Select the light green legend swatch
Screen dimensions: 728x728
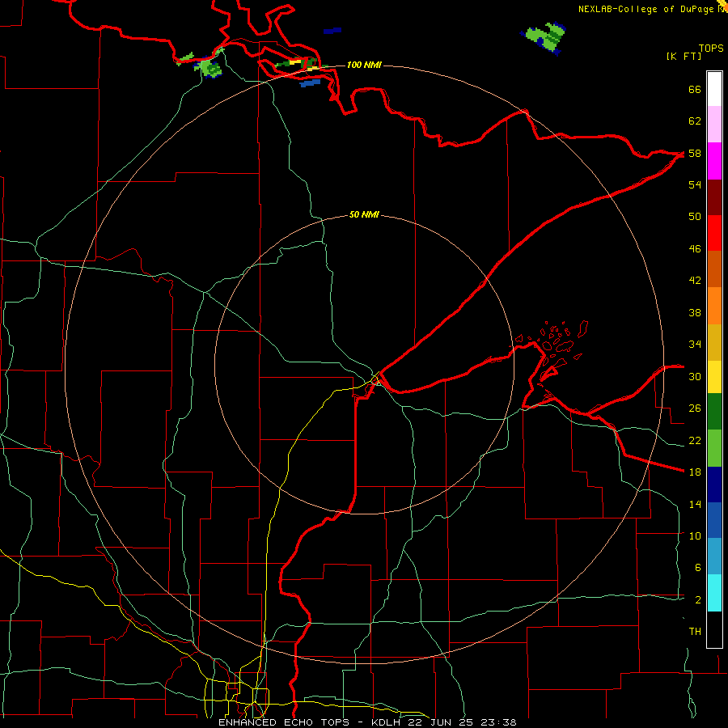click(714, 448)
